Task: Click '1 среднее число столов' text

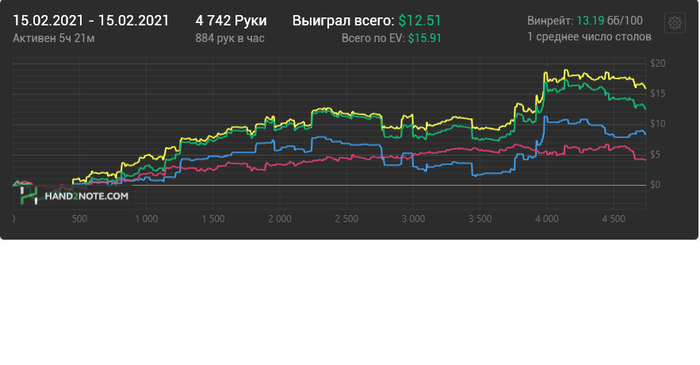Action: [589, 37]
